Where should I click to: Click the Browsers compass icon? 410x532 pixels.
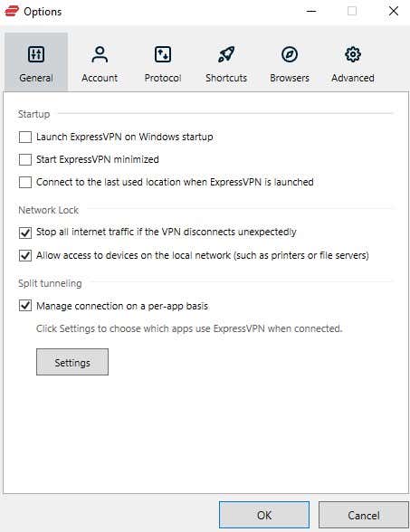[x=290, y=54]
